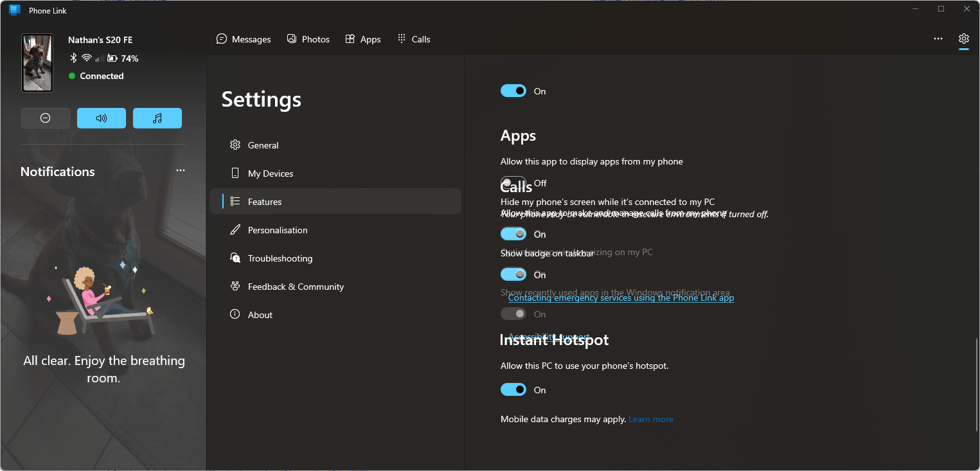The height and width of the screenshot is (471, 980).
Task: Open General settings section
Action: click(x=335, y=145)
